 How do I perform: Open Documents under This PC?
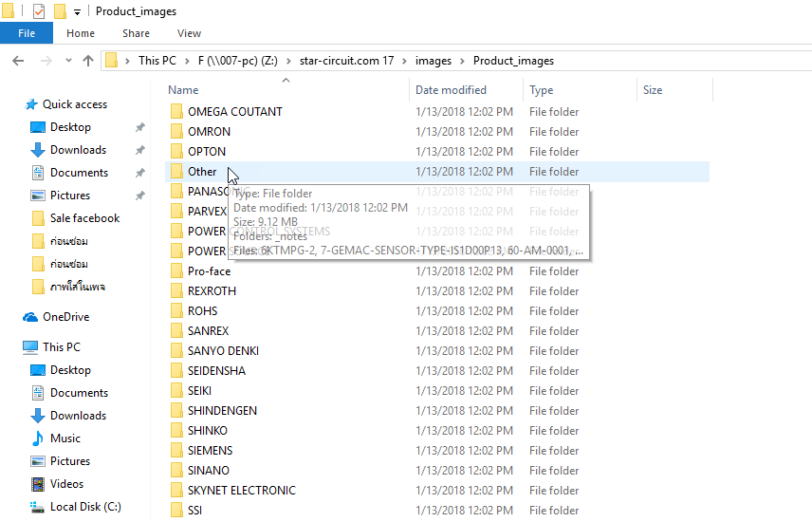pyautogui.click(x=69, y=393)
